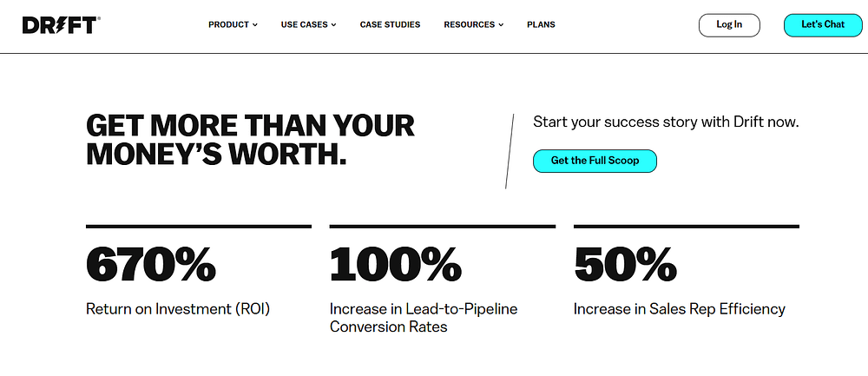Screen dimensions: 868x376
Task: Expand the chevron beside Resources
Action: pyautogui.click(x=502, y=25)
